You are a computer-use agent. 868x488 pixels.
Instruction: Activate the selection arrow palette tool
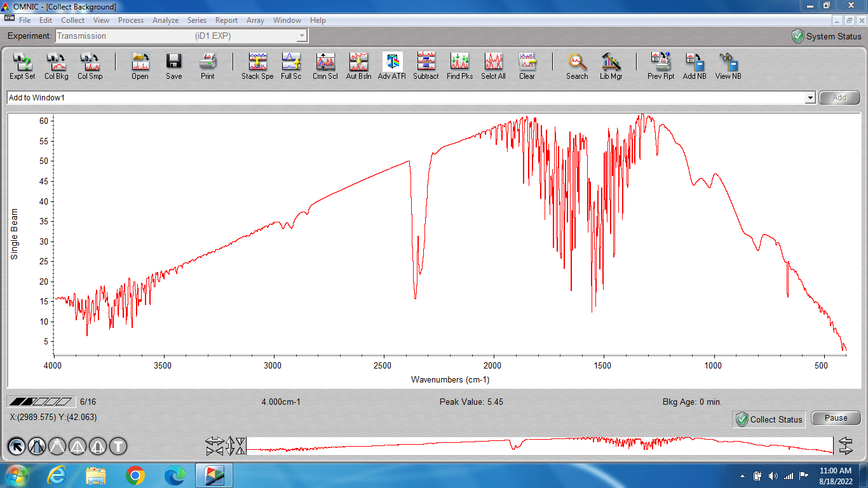click(17, 447)
